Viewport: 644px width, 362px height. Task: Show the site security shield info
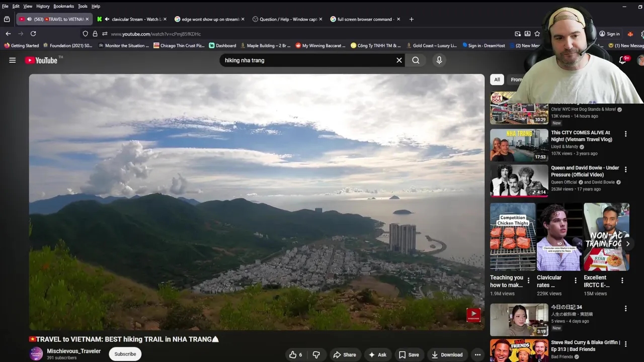click(x=85, y=34)
